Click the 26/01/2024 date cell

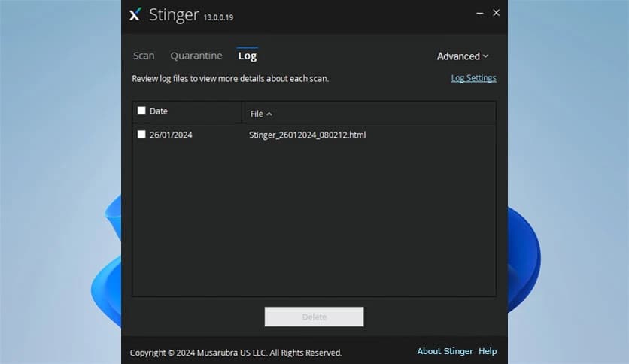click(171, 135)
